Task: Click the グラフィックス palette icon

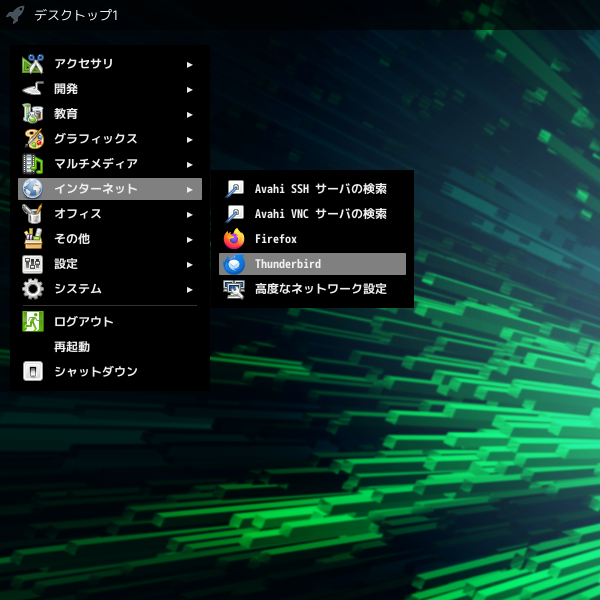Action: coord(34,139)
